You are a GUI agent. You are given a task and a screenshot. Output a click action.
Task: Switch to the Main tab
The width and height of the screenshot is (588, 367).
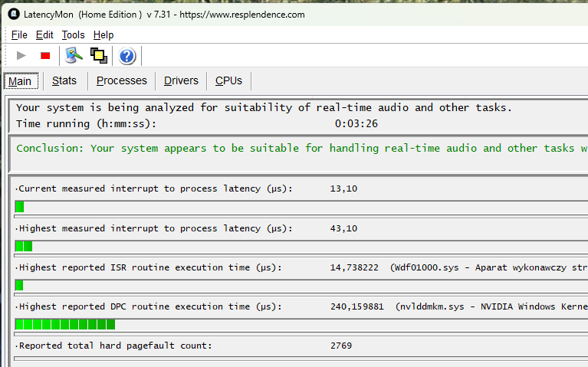point(20,81)
